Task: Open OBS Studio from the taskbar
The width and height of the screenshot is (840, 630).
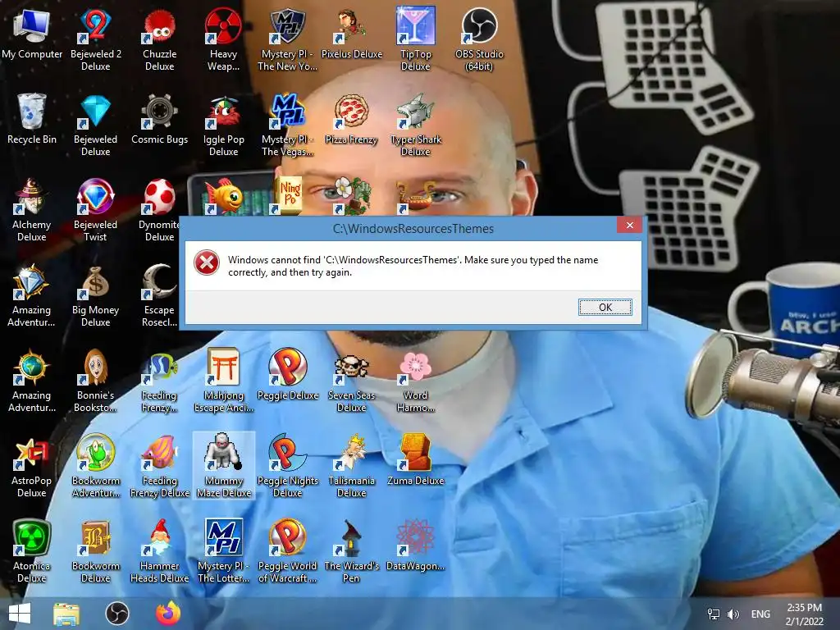Action: tap(117, 614)
